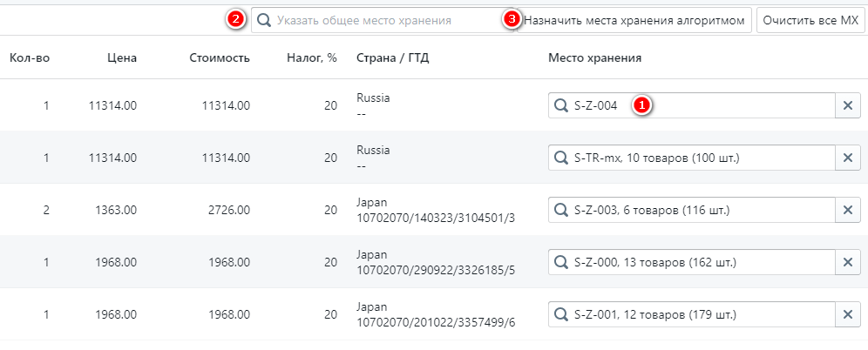Screen dimensions: 868x350
Task: Clear the S-TR-mx storage location with X
Action: click(847, 158)
